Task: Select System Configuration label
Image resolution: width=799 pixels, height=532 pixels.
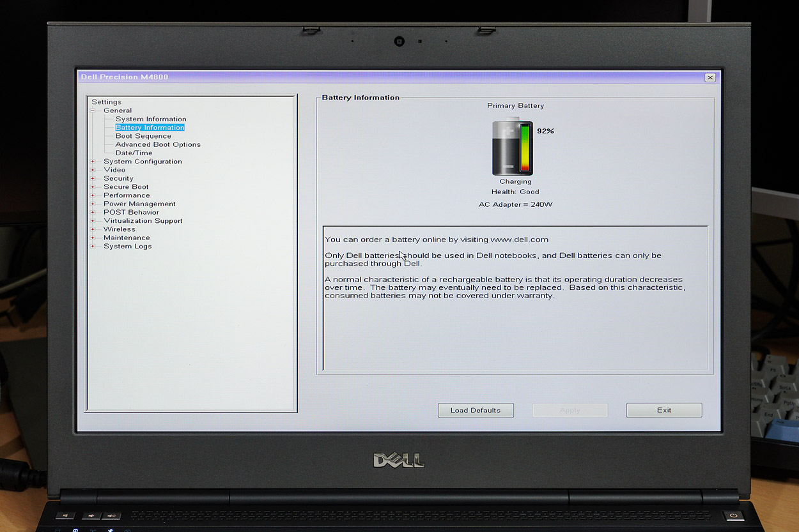Action: pos(143,162)
